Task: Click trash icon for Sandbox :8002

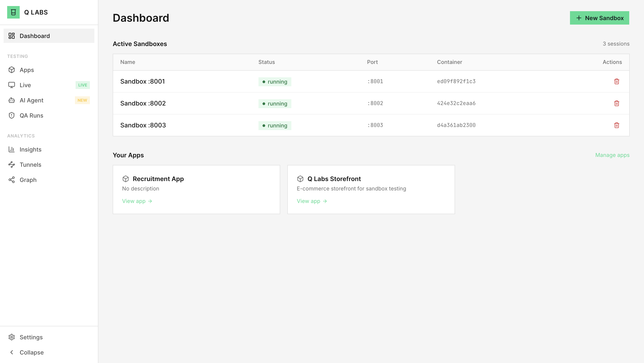Action: pos(616,103)
